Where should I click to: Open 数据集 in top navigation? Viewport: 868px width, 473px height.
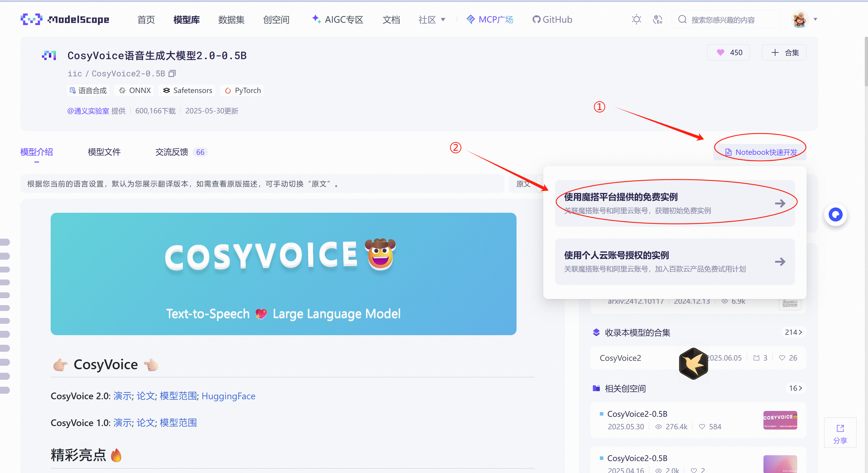pyautogui.click(x=231, y=20)
